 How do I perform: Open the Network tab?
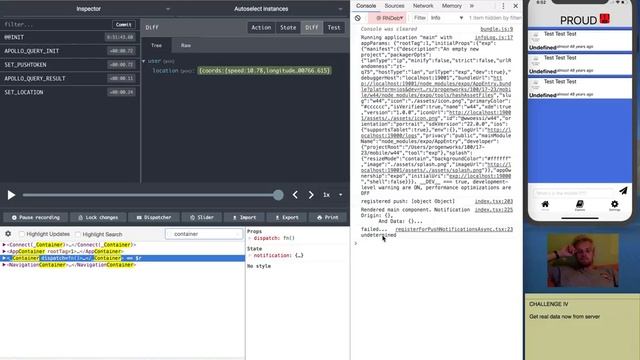pos(423,6)
